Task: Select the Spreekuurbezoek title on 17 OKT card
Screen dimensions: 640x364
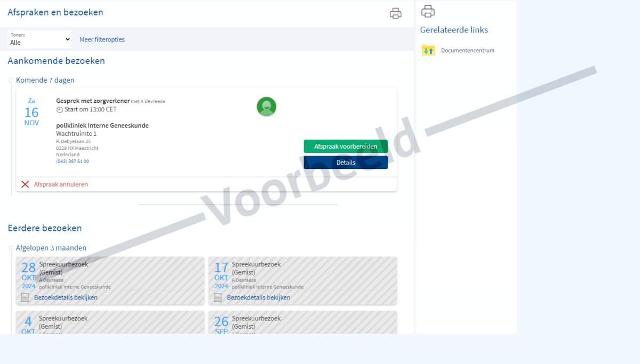Action: 256,264
